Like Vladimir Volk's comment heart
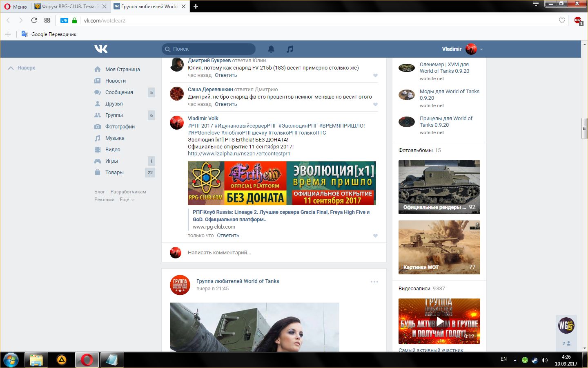Viewport: 588px width, 368px height. coord(375,236)
